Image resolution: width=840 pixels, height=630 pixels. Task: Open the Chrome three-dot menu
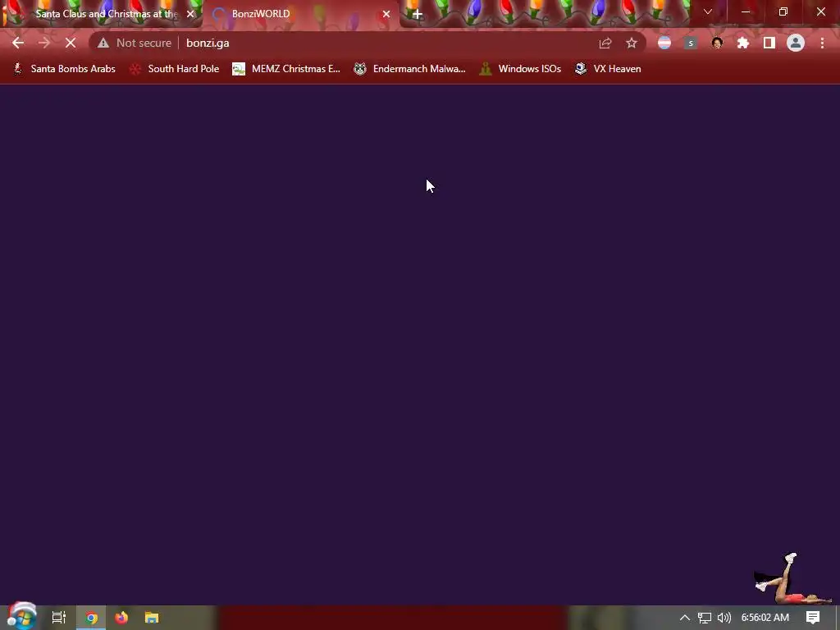click(822, 43)
